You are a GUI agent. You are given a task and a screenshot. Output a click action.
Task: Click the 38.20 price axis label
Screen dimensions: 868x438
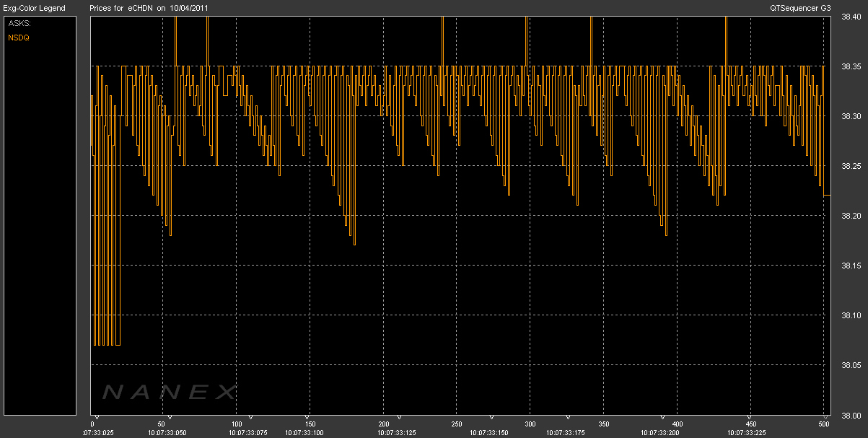pyautogui.click(x=851, y=216)
